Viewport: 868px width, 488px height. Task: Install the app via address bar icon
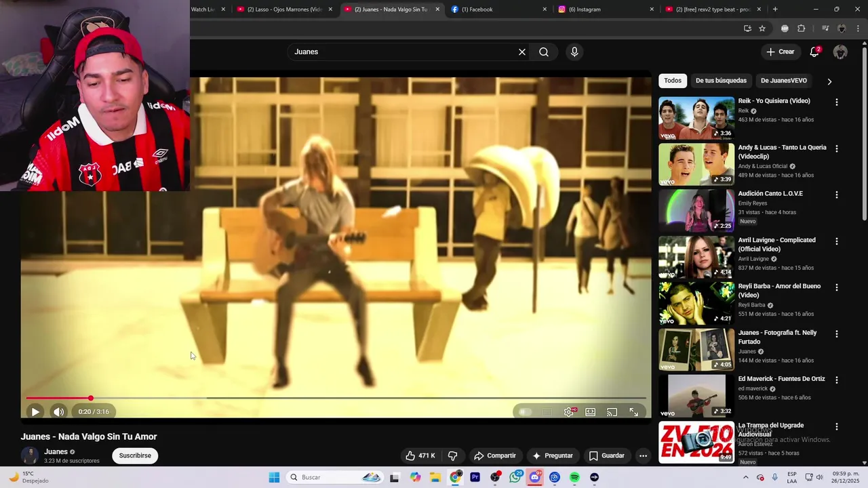point(747,28)
